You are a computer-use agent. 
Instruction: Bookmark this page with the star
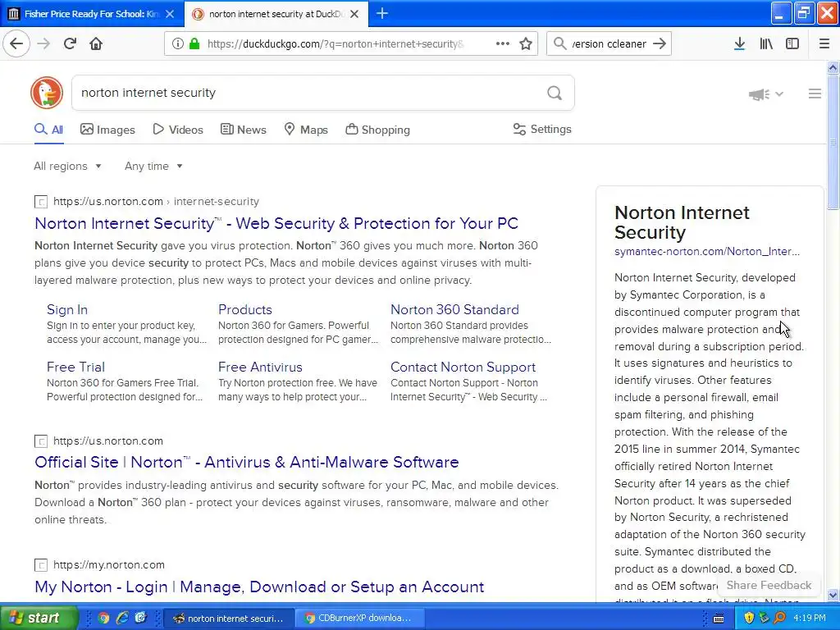(526, 43)
